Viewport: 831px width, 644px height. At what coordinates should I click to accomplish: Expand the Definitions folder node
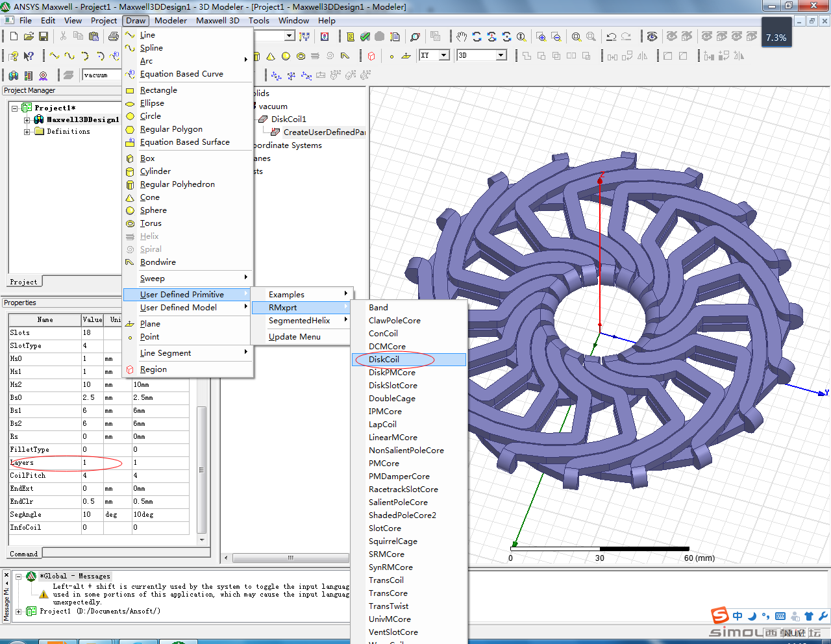(x=27, y=132)
